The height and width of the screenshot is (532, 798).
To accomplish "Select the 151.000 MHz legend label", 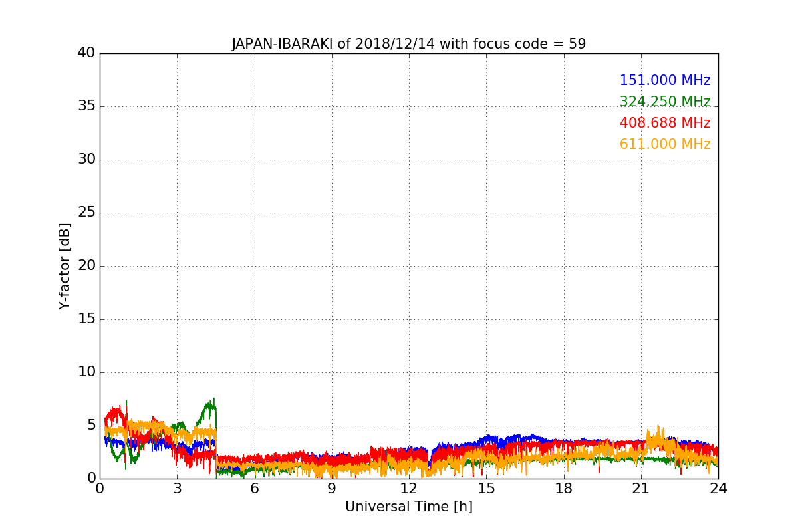I will 665,80.
